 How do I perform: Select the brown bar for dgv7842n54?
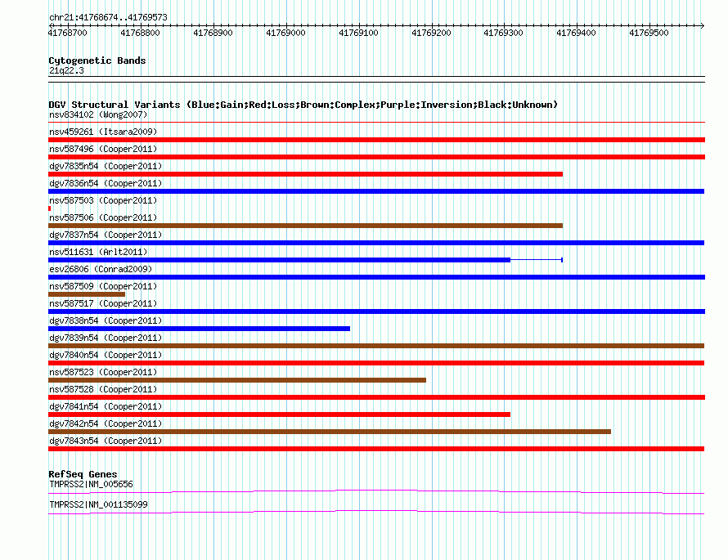click(330, 432)
